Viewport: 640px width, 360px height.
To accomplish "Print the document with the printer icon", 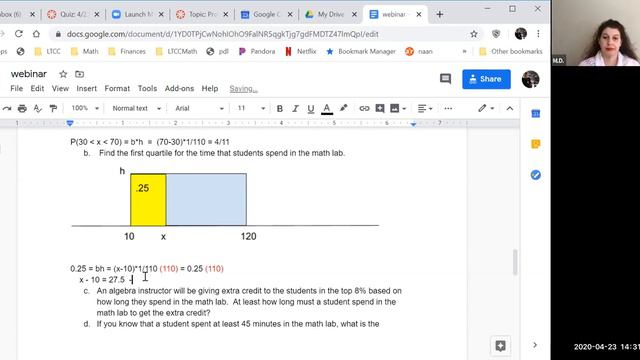I will 22,108.
